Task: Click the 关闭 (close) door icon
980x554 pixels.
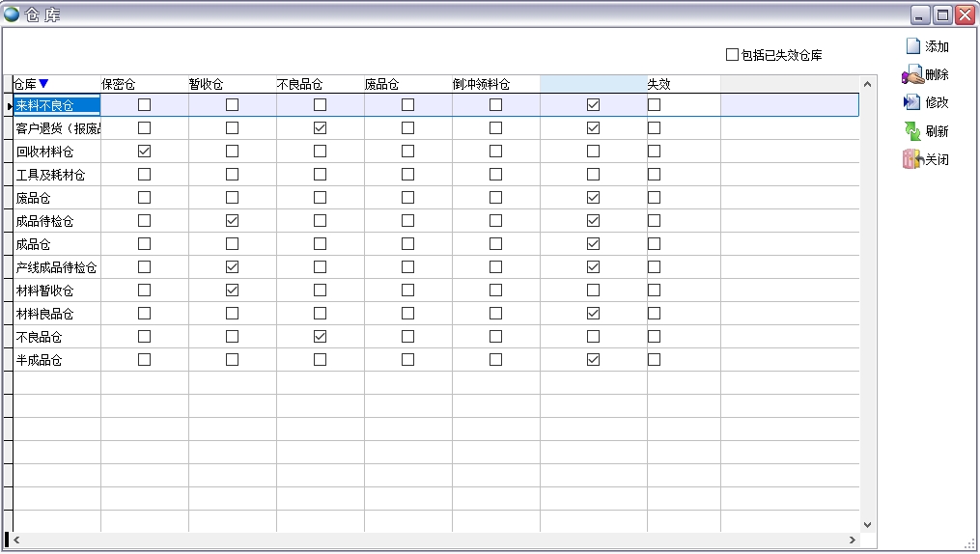Action: pyautogui.click(x=912, y=159)
